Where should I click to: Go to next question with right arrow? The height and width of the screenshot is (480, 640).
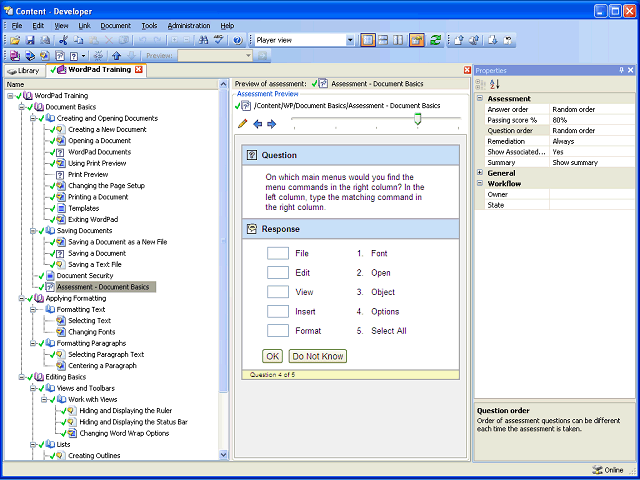tap(271, 124)
